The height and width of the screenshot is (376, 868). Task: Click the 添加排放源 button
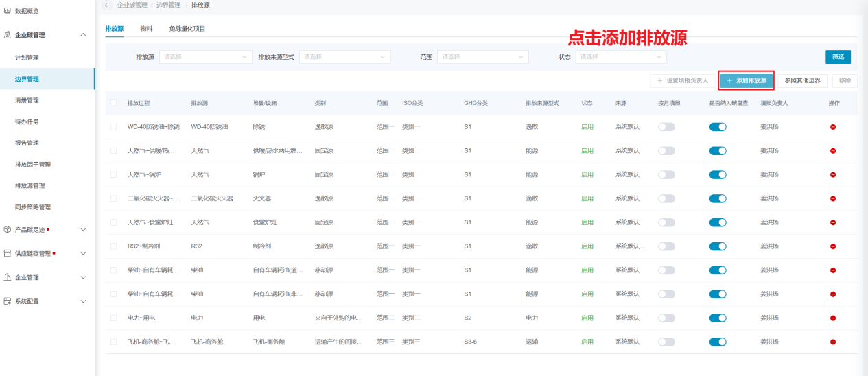point(747,81)
